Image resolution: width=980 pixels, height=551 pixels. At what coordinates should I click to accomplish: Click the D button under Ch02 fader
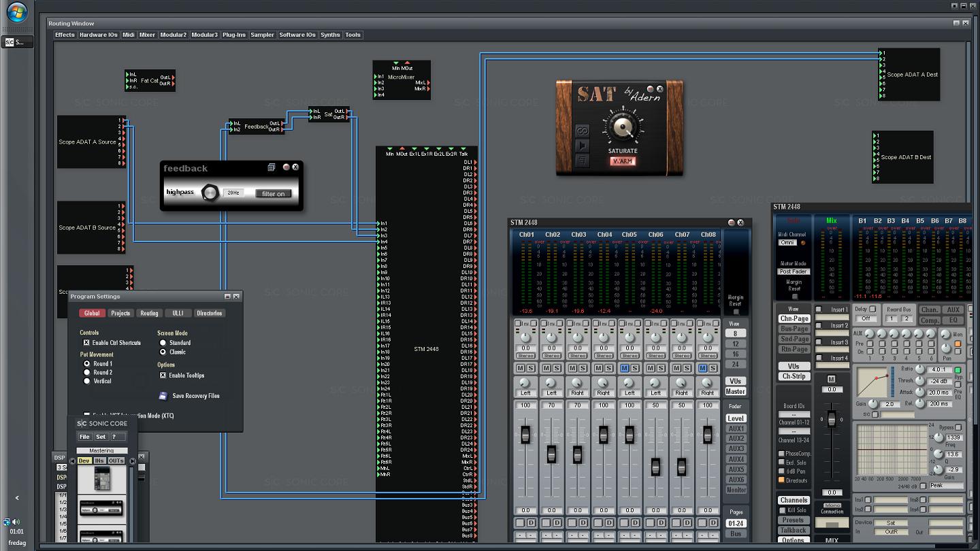click(x=557, y=522)
